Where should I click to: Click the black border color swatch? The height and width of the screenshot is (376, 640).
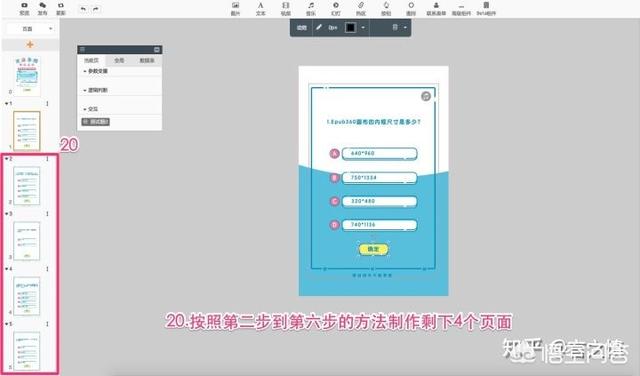click(x=350, y=27)
